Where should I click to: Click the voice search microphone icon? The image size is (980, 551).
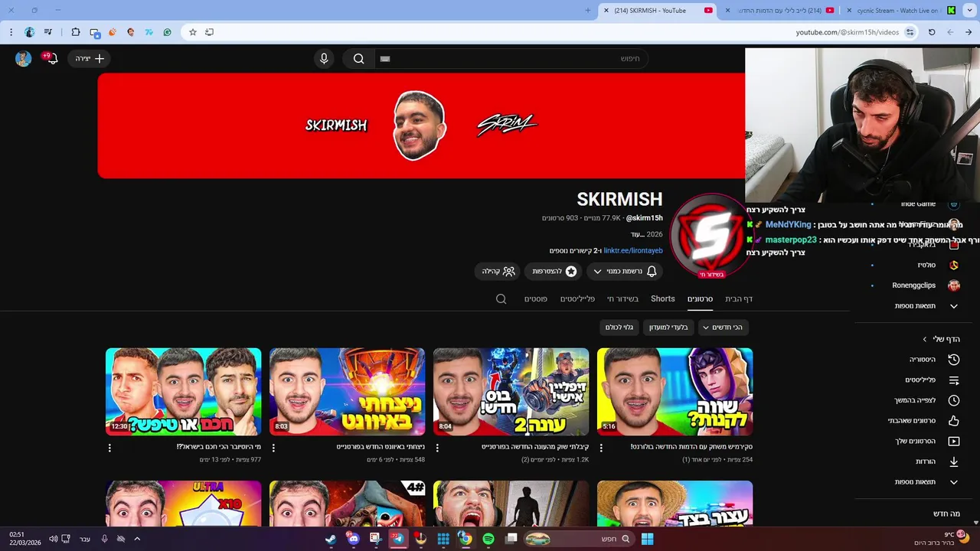(x=324, y=59)
